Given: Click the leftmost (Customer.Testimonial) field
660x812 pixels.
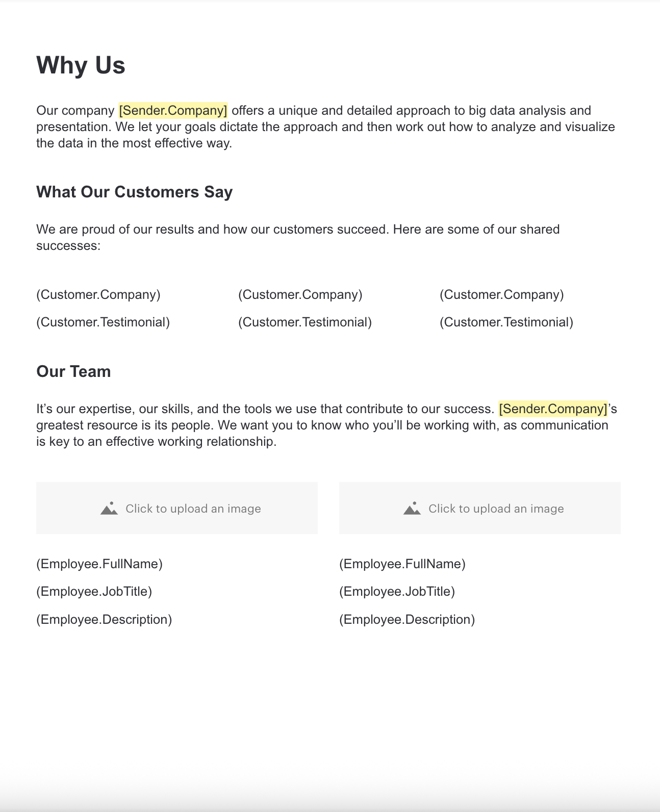Looking at the screenshot, I should click(x=103, y=322).
